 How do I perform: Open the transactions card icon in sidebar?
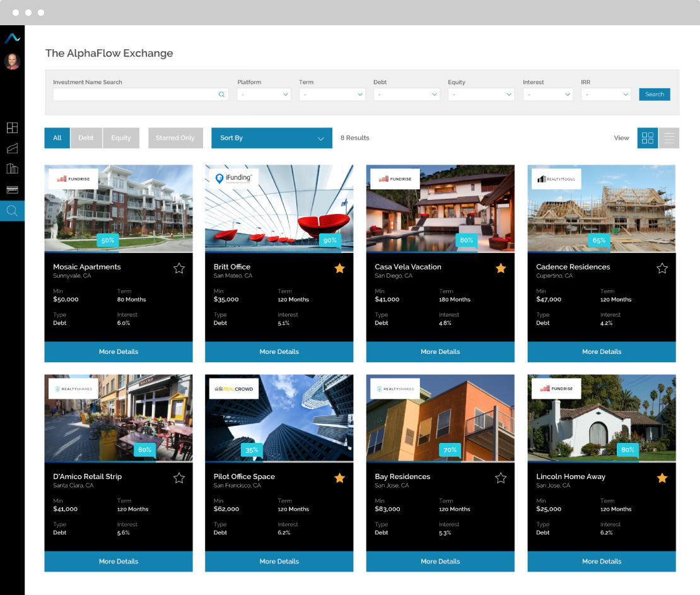click(x=12, y=189)
